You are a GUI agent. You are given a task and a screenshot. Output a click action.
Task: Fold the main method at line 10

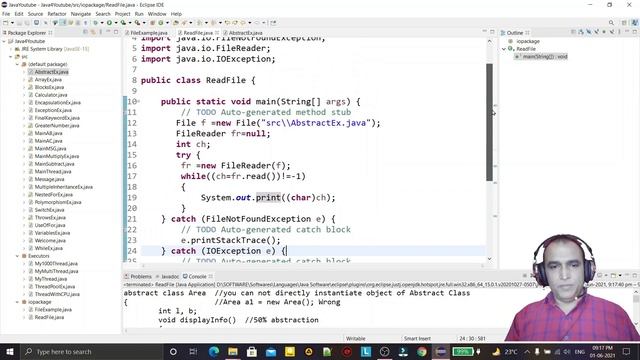(138, 101)
